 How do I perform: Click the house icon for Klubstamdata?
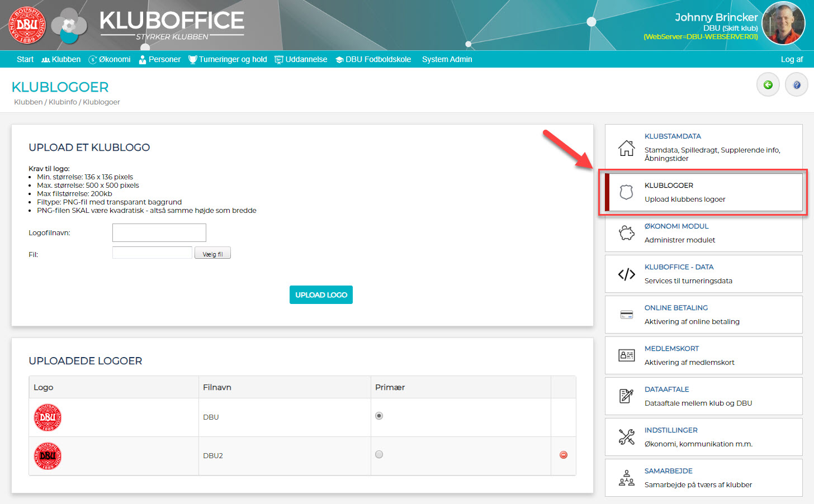pyautogui.click(x=627, y=148)
